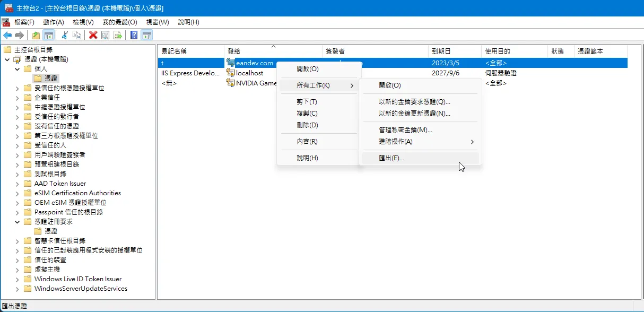Open Properties via the toolbar icon

(105, 35)
